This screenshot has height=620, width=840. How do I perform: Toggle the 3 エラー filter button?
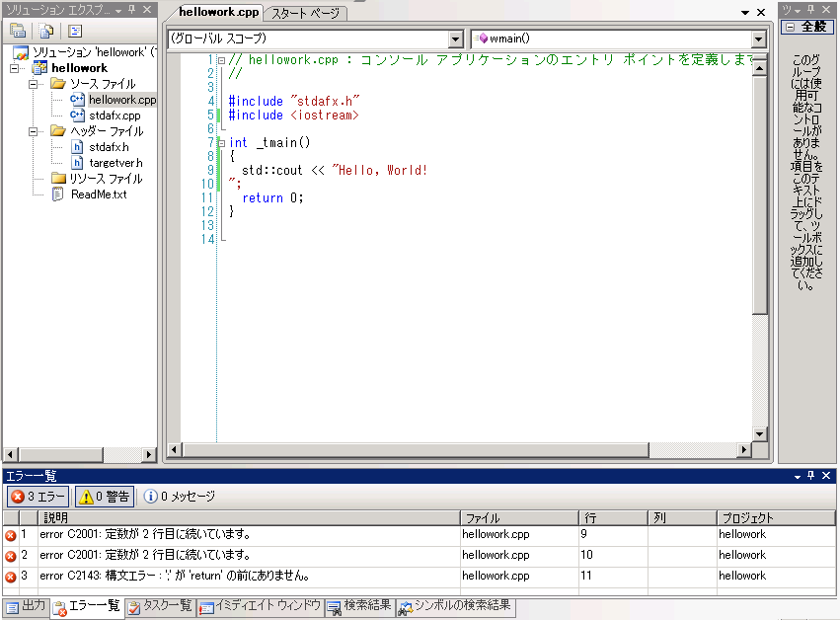[38, 497]
